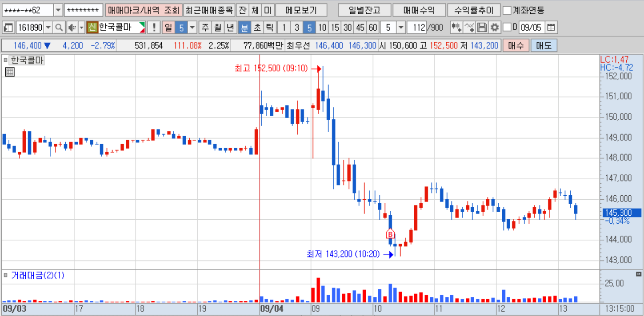This screenshot has width=644, height=316.
Task: Click the 146,400 current price in info bar
Action: [28, 45]
